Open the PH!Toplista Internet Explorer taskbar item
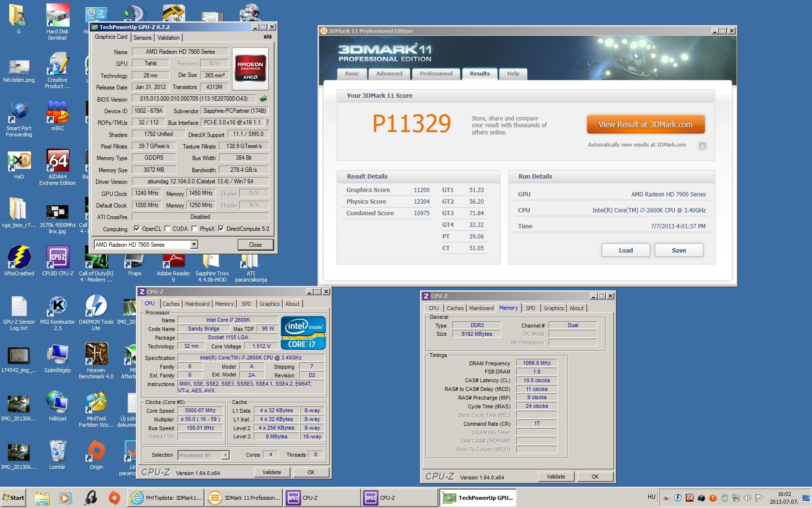Viewport: 812px width, 508px height. tap(166, 498)
